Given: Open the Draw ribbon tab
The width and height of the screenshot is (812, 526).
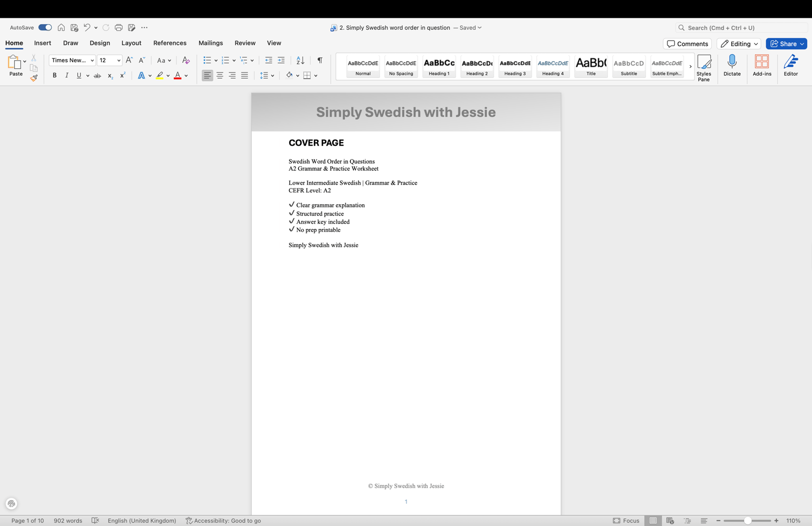Looking at the screenshot, I should click(x=70, y=43).
